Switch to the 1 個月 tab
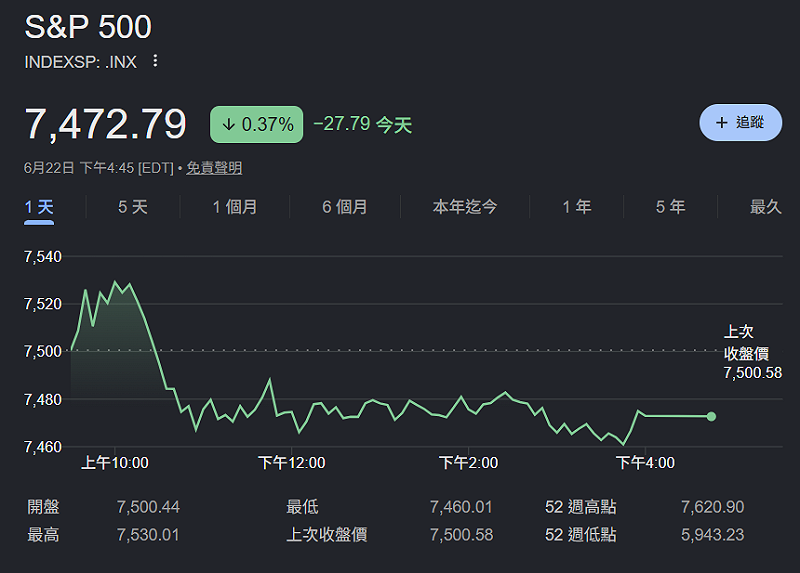800x573 pixels. [235, 207]
